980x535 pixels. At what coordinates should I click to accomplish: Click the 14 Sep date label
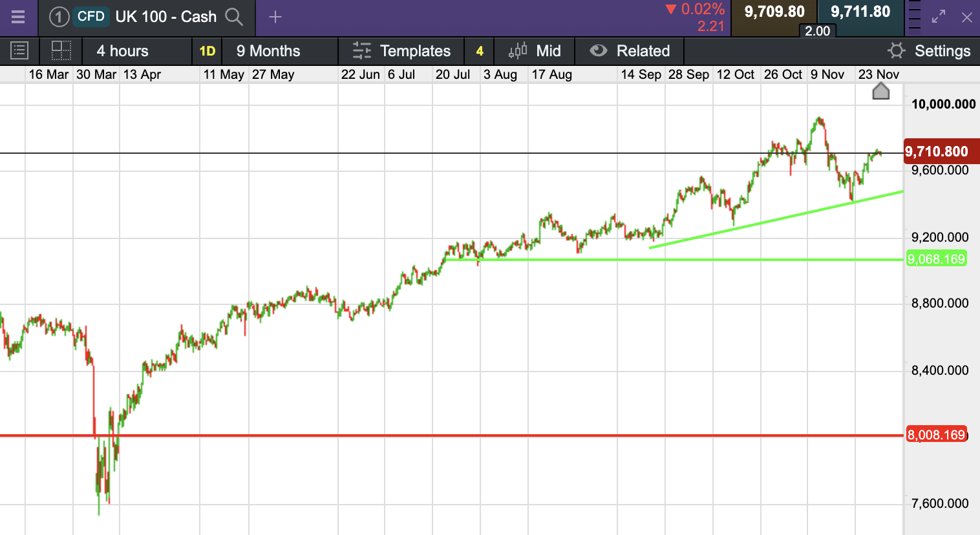(x=641, y=74)
